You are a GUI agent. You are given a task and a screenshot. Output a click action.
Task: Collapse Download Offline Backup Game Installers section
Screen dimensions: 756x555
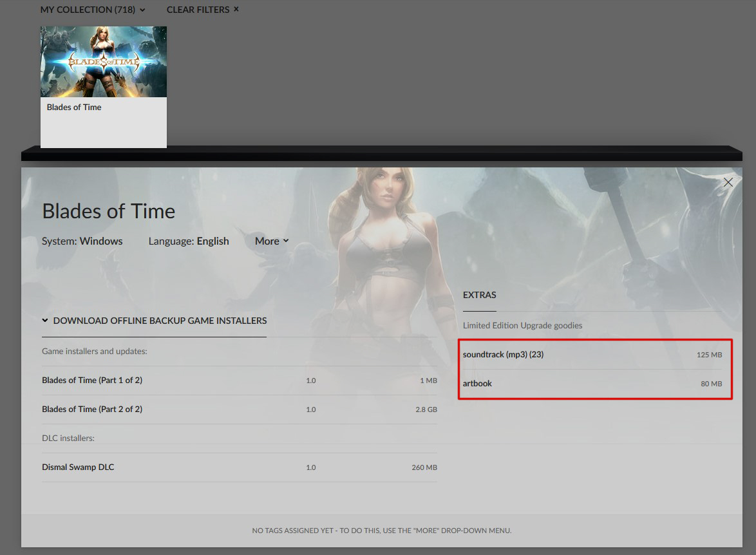(x=155, y=321)
